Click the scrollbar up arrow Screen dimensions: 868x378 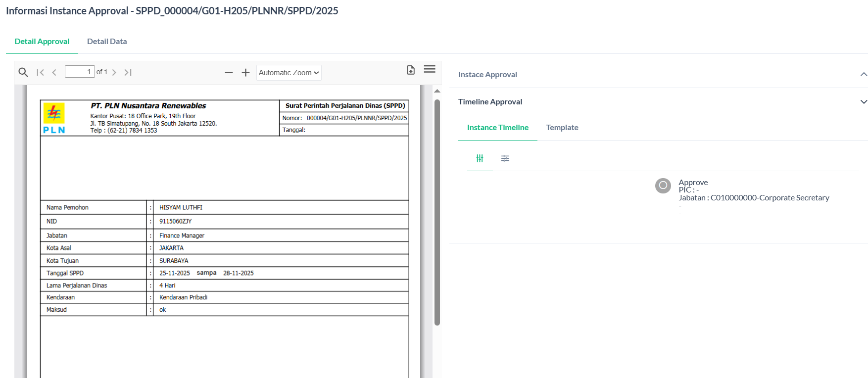[x=437, y=91]
